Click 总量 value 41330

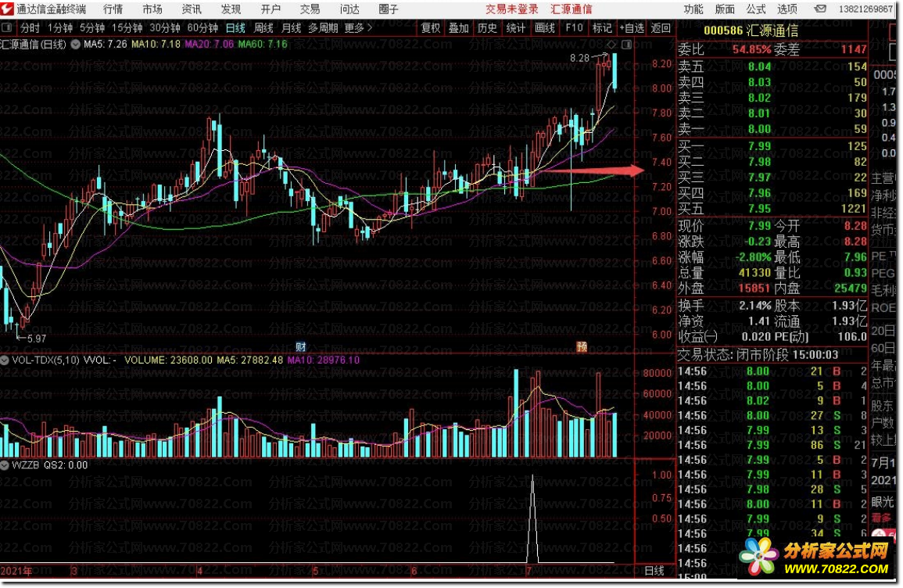pos(754,272)
